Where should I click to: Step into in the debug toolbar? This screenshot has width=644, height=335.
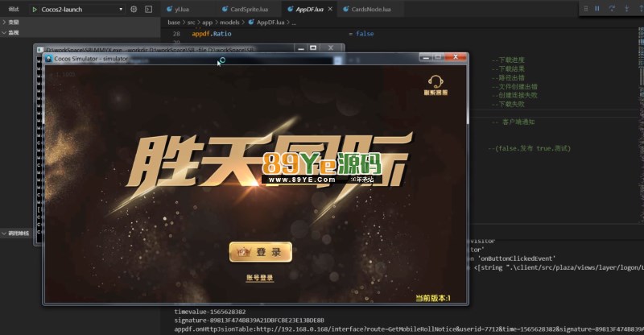627,8
